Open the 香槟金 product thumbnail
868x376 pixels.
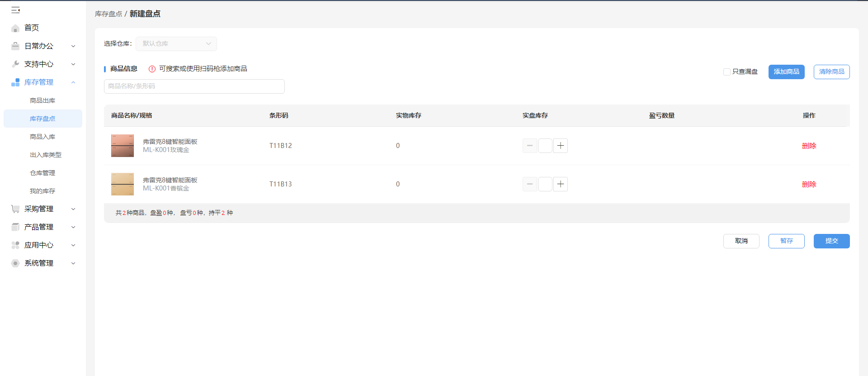[123, 184]
